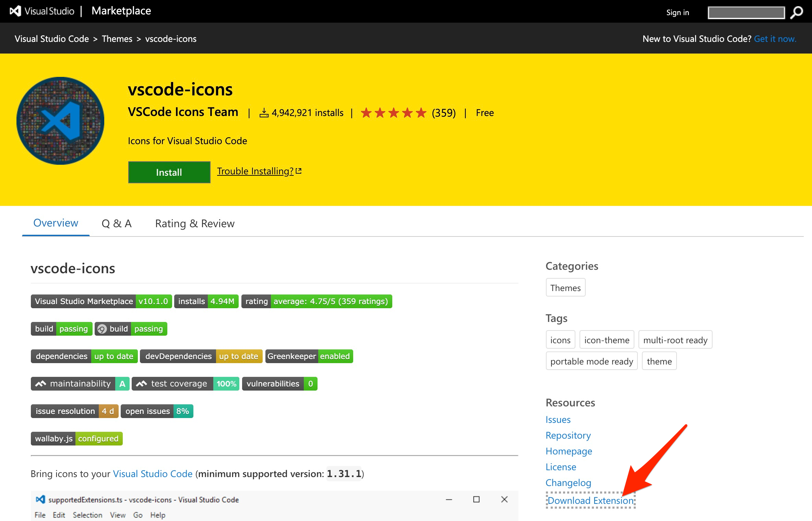The image size is (812, 521).
Task: Click the green Install button
Action: click(169, 172)
